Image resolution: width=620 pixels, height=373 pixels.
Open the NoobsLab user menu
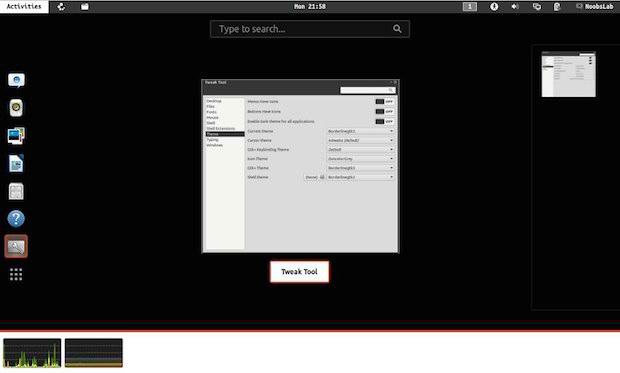click(595, 6)
